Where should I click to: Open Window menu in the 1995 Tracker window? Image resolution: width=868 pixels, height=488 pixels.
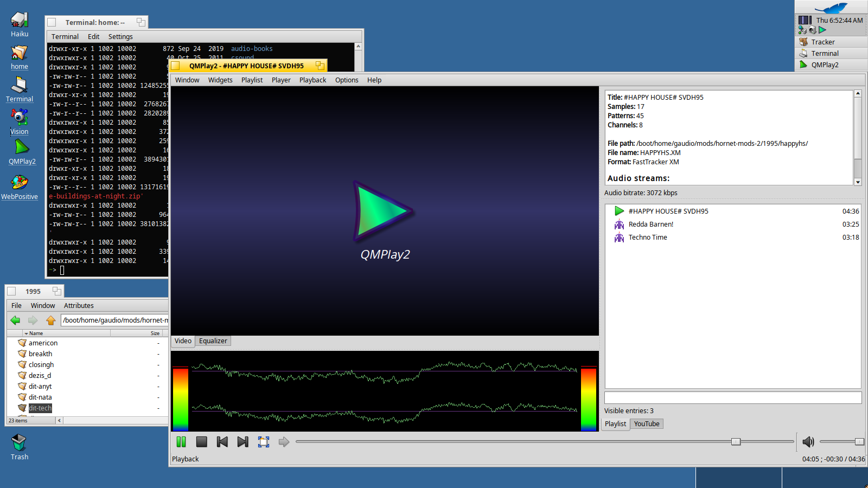pyautogui.click(x=43, y=306)
